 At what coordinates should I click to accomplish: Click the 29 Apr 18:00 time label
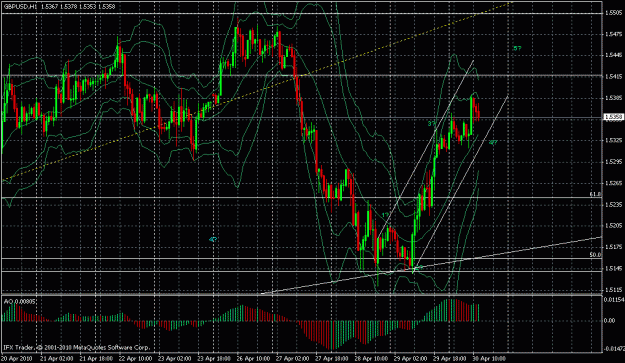point(450,358)
